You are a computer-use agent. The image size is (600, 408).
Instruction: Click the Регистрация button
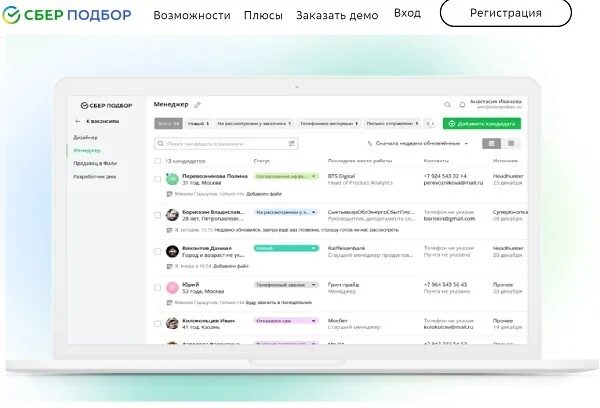coord(505,13)
